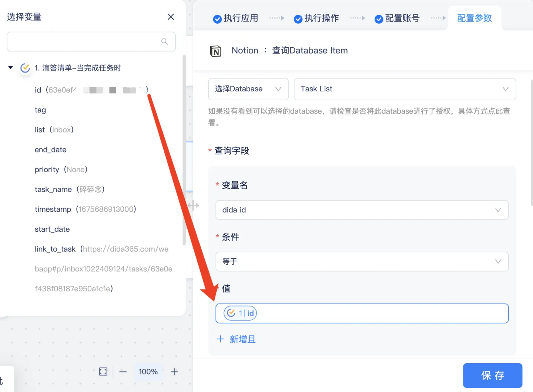Click the 查询Database Item title text

click(310, 50)
